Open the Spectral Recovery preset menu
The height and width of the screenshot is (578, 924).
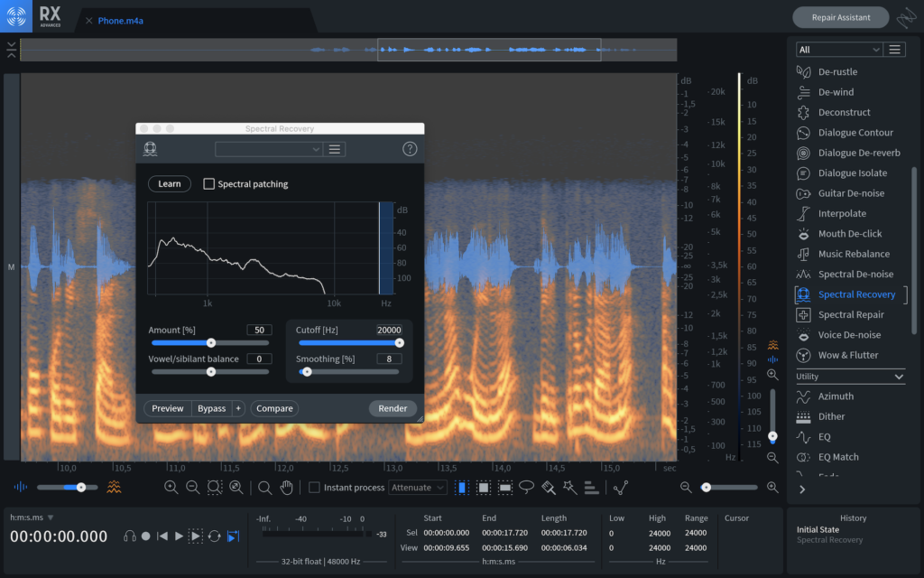tap(334, 149)
